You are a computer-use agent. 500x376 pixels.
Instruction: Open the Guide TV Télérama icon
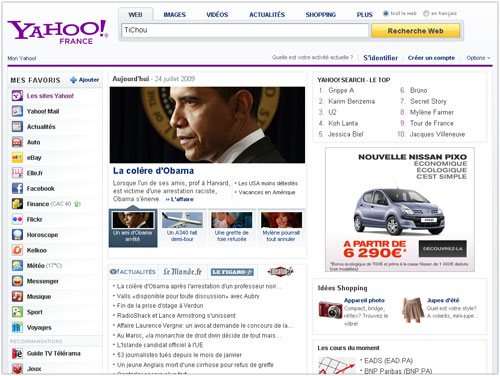[x=17, y=353]
